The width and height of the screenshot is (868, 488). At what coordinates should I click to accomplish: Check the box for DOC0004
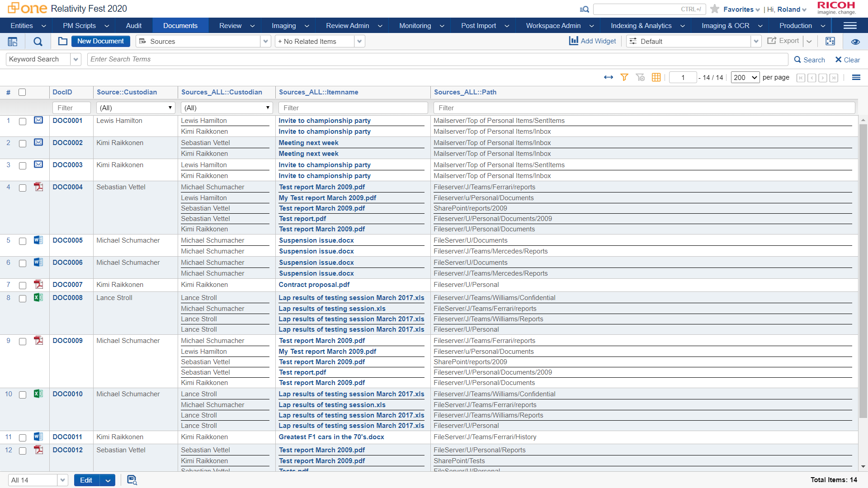[x=23, y=188]
